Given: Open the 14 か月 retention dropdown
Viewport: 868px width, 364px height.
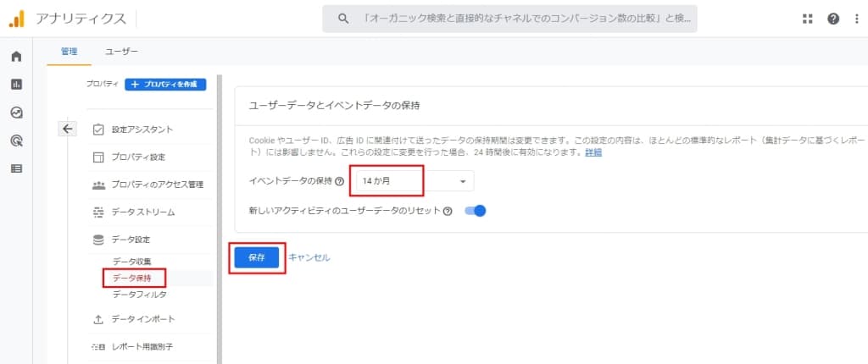Looking at the screenshot, I should (x=414, y=181).
